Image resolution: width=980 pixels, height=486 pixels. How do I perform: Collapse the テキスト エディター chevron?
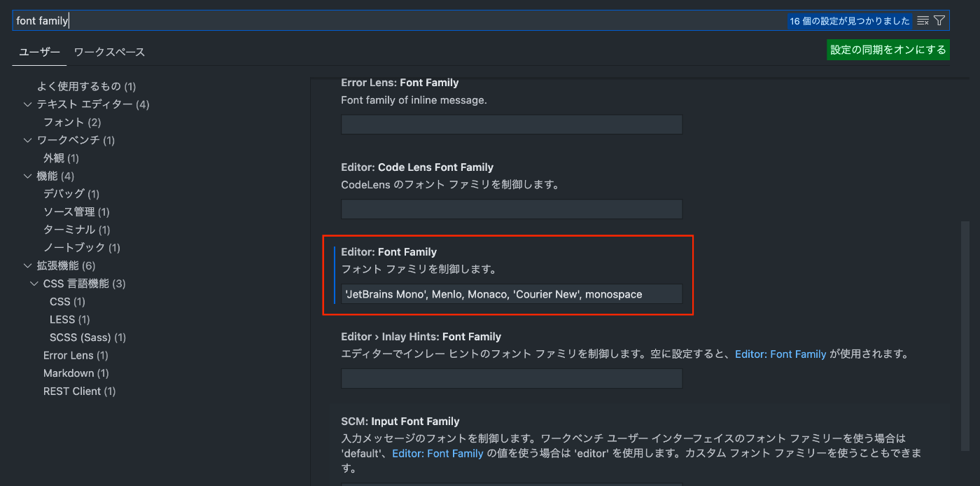[27, 104]
